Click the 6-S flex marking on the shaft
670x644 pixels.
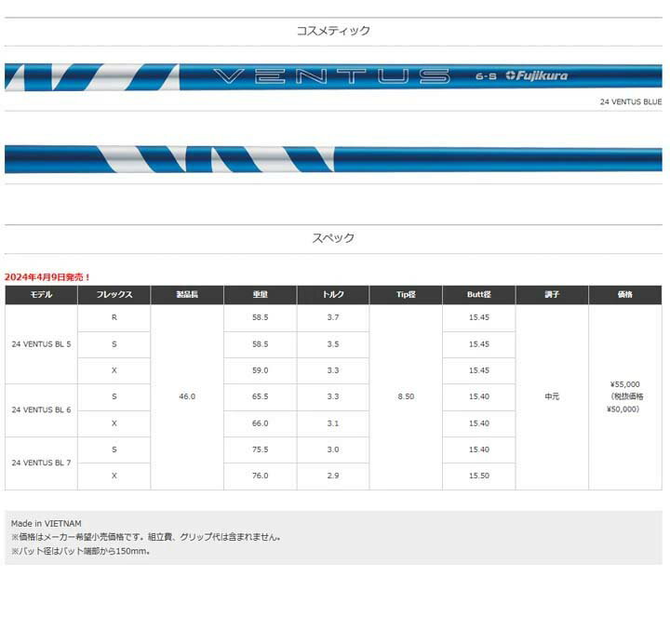pos(482,76)
